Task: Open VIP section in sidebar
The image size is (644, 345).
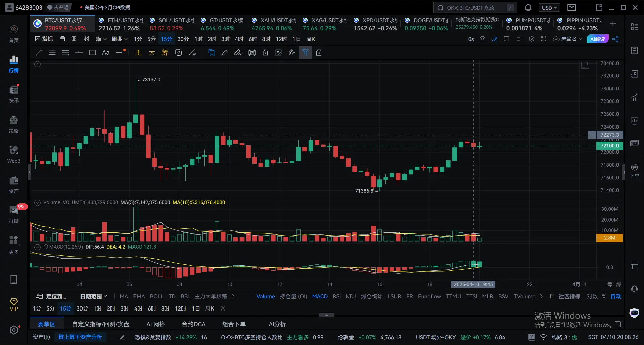Action: tap(14, 305)
